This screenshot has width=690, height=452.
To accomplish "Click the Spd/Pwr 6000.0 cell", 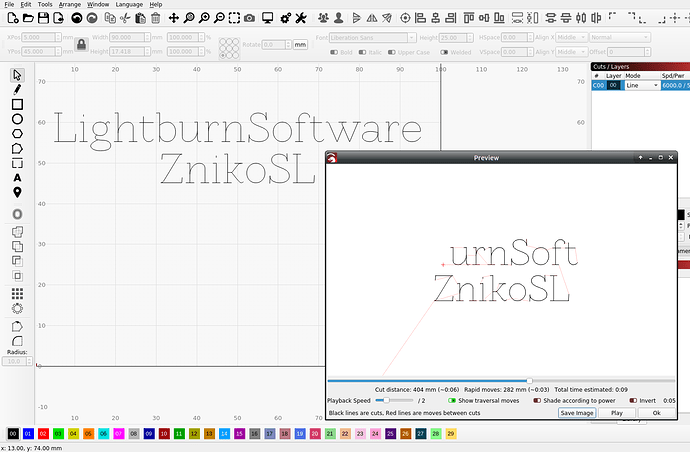I will coord(675,85).
